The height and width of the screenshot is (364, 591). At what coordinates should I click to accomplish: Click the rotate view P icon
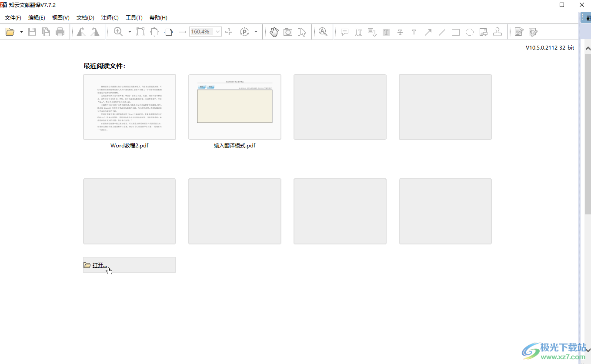(244, 32)
